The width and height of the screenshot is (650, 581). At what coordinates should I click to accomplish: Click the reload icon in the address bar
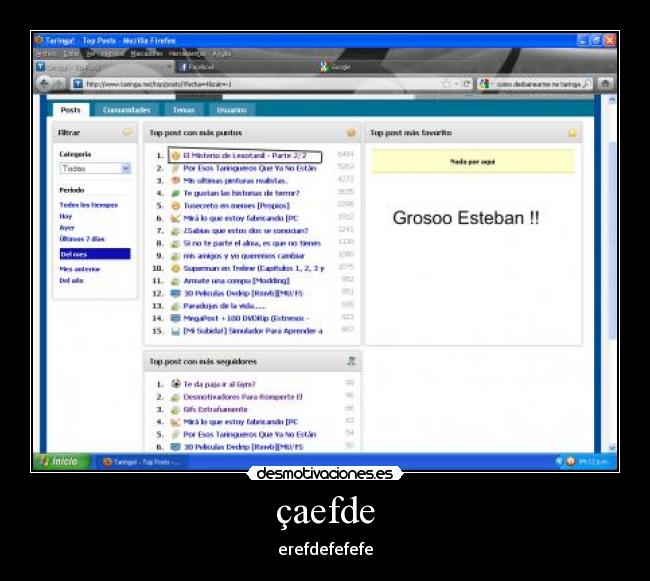(466, 84)
